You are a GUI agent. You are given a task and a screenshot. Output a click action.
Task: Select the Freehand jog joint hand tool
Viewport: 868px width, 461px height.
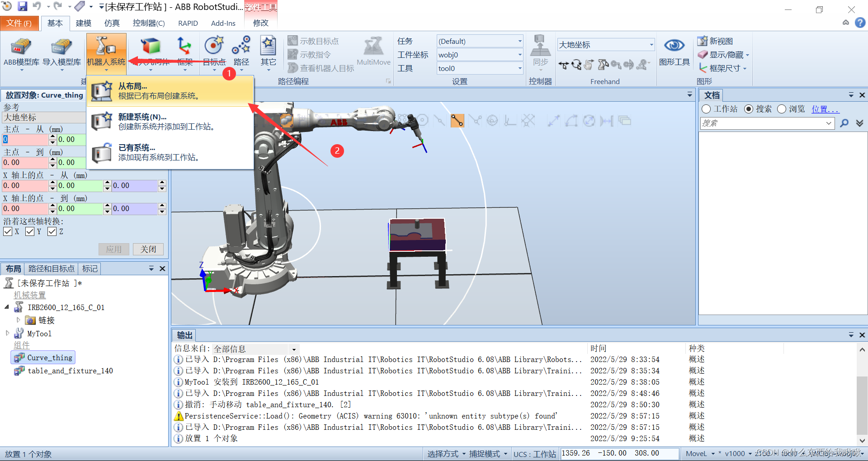(x=589, y=65)
